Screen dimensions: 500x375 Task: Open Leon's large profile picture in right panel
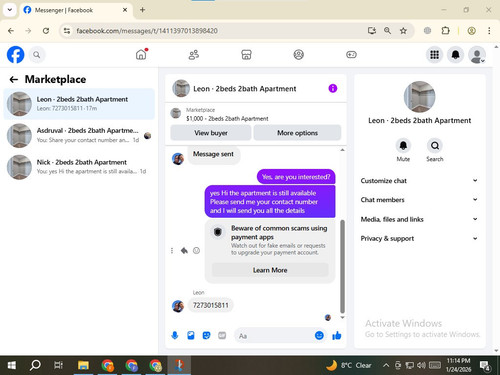click(x=419, y=97)
